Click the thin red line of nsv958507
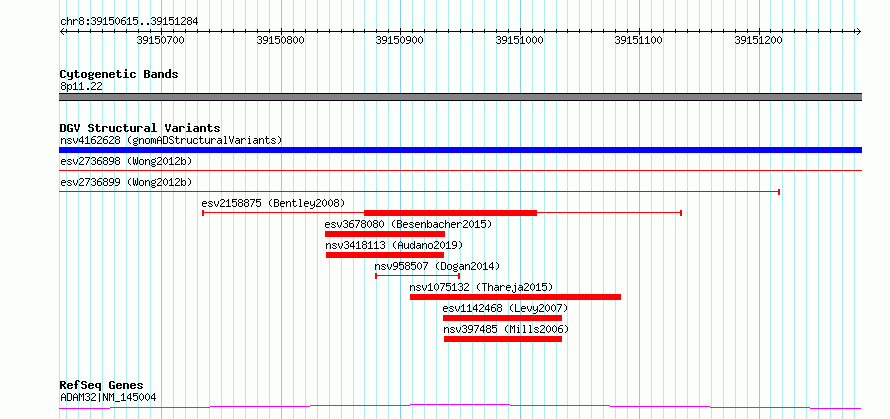Screen dimensions: 890x419 click(x=418, y=276)
